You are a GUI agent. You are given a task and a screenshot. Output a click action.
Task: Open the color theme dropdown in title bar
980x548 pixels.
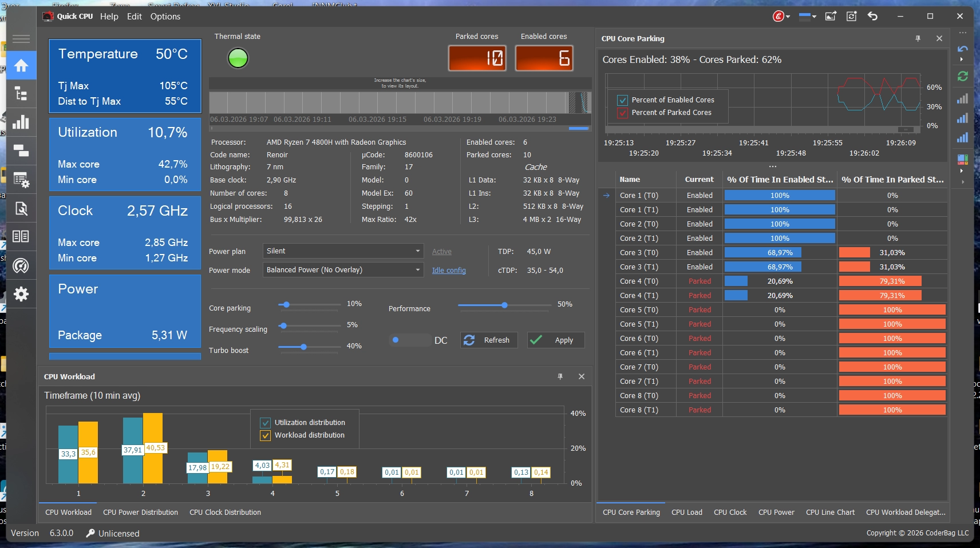[807, 16]
